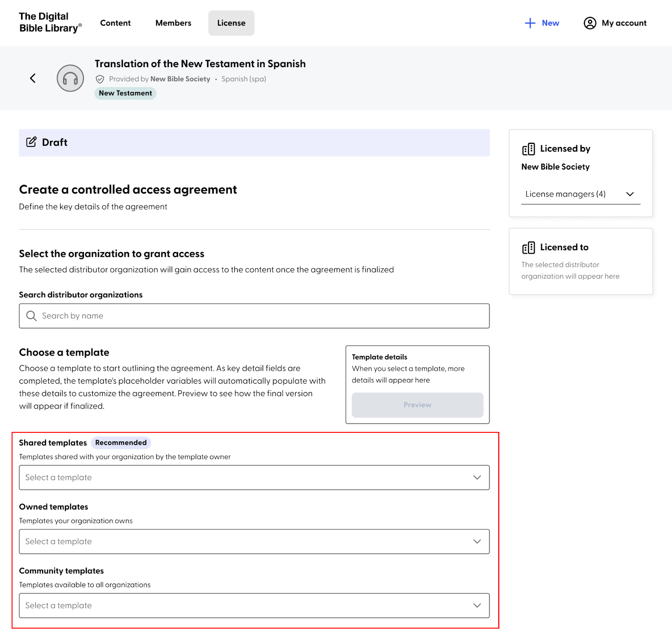The image size is (672, 633).
Task: Open My account menu
Action: pos(615,23)
